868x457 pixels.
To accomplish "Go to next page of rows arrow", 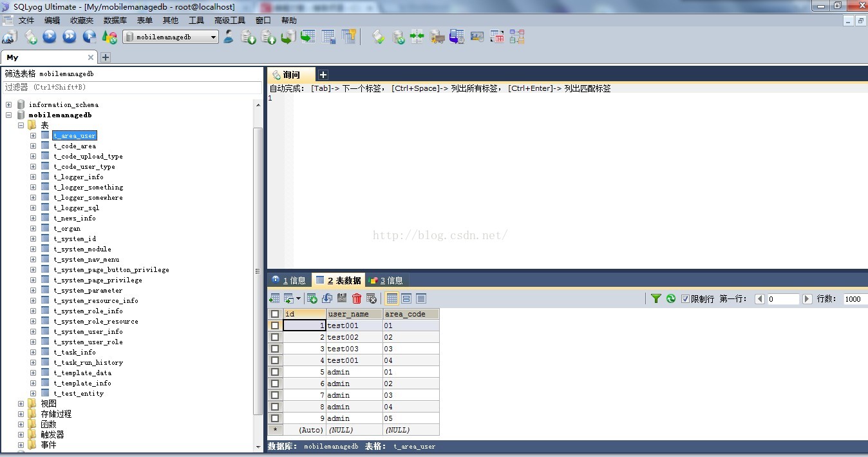I will [807, 299].
